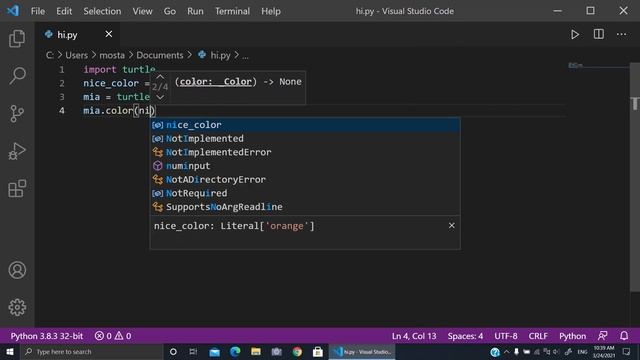The height and width of the screenshot is (360, 640).
Task: Open the Run and Debug view
Action: pos(17,151)
